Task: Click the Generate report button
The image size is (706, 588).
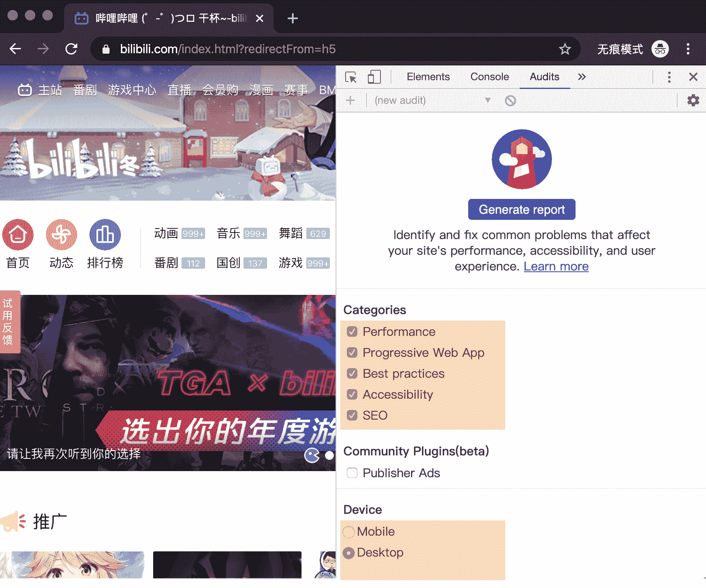Action: point(522,209)
